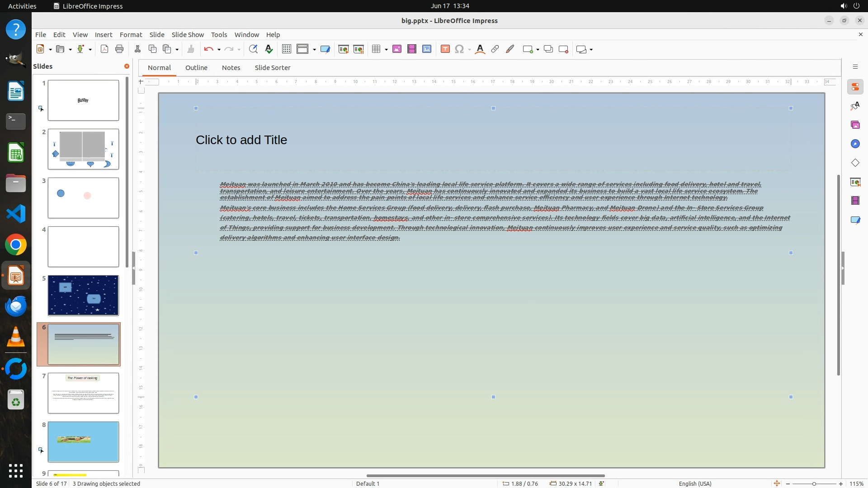This screenshot has width=868, height=488.
Task: Expand the Undo history dropdown arrow
Action: point(219,50)
